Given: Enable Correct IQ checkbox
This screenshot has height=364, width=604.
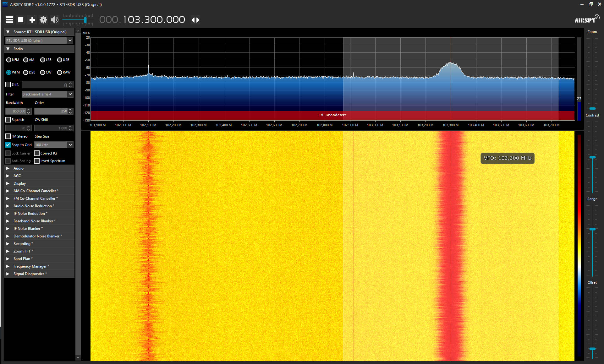Looking at the screenshot, I should click(x=37, y=153).
